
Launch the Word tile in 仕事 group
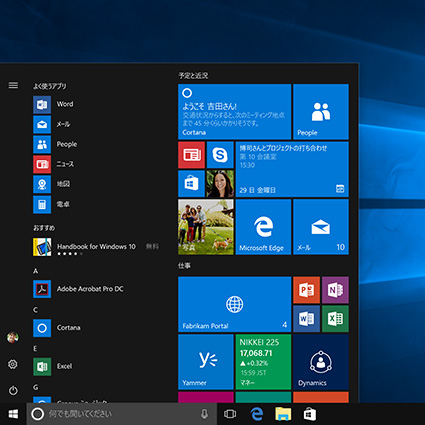coord(307,319)
